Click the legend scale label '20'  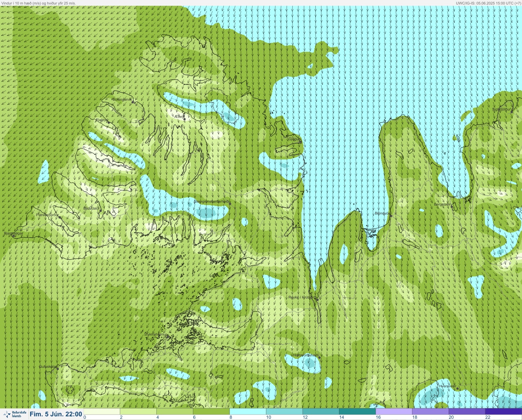451,417
